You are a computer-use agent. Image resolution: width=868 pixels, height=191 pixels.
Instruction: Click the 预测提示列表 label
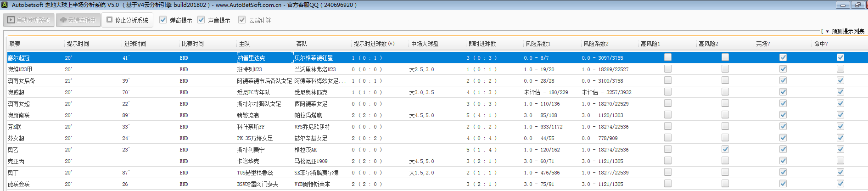(x=847, y=31)
